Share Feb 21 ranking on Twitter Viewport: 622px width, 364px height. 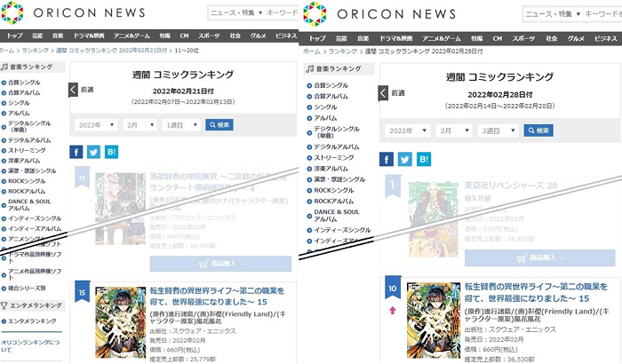(93, 152)
